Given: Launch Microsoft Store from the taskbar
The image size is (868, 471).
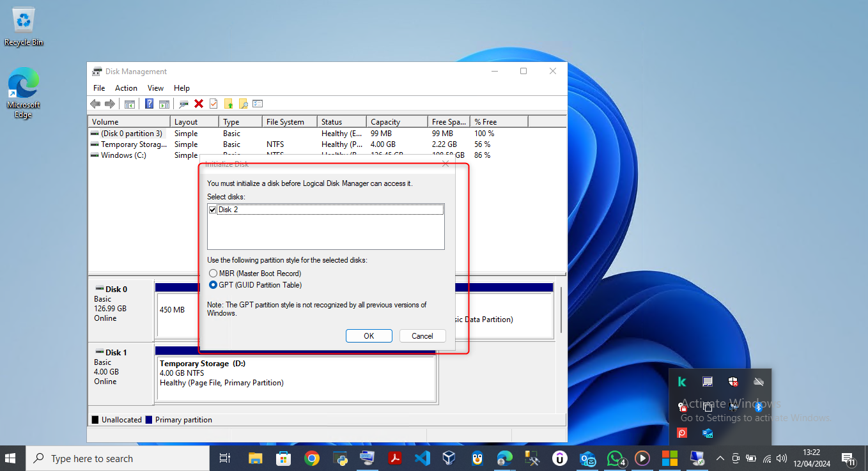Looking at the screenshot, I should [x=283, y=458].
